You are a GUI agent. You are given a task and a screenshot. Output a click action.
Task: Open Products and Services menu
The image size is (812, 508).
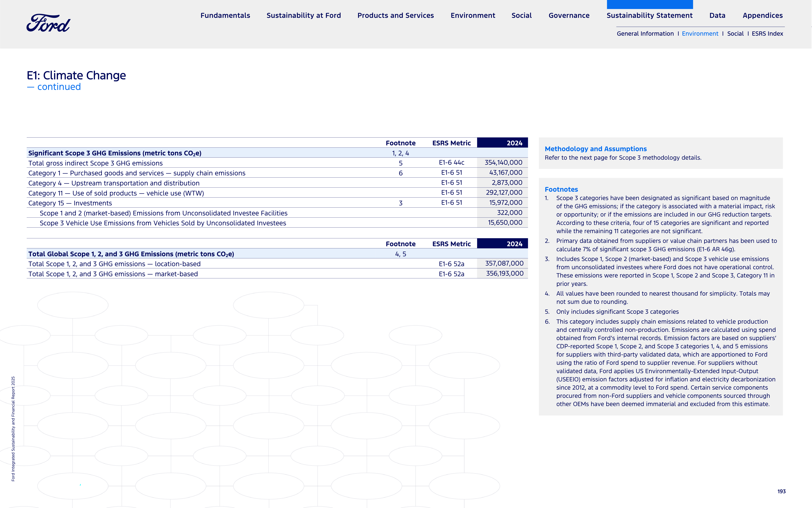pos(395,15)
